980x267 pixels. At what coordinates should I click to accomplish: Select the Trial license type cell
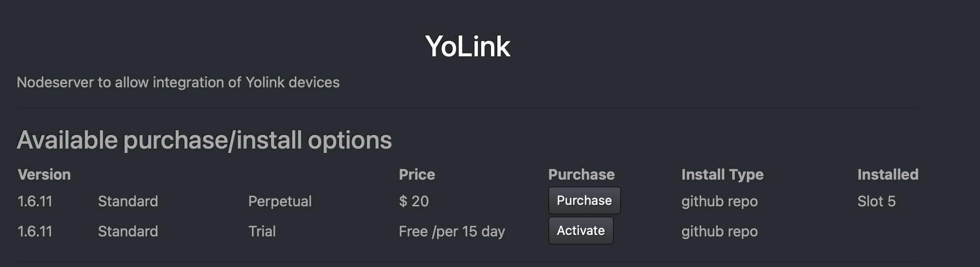pyautogui.click(x=262, y=232)
